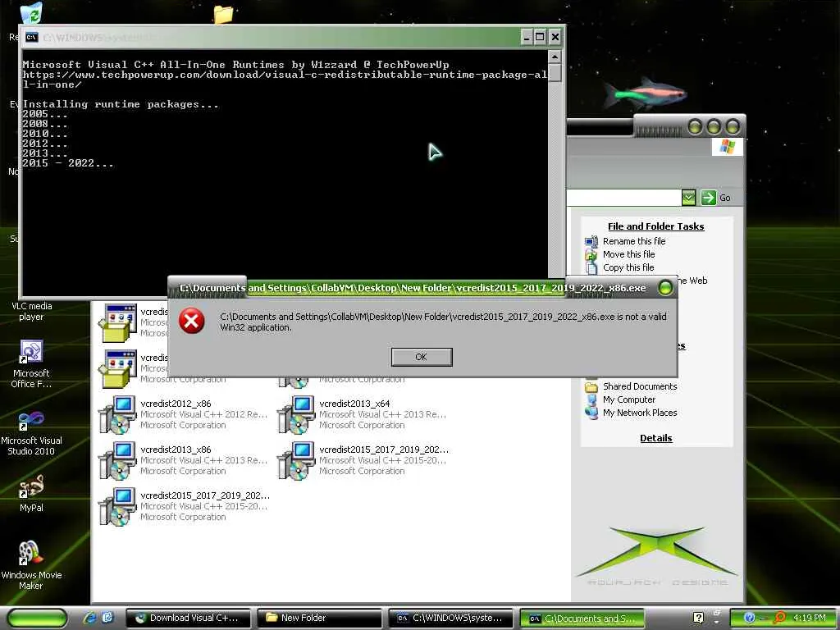The image size is (840, 630).
Task: Click the orange magnifier tray icon
Action: point(779,618)
